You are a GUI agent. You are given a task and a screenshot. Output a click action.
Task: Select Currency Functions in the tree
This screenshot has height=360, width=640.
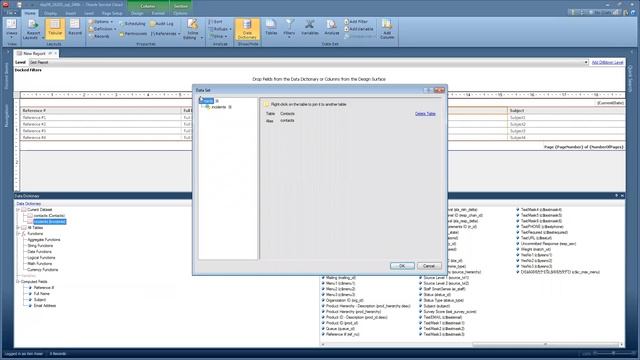coord(42,270)
